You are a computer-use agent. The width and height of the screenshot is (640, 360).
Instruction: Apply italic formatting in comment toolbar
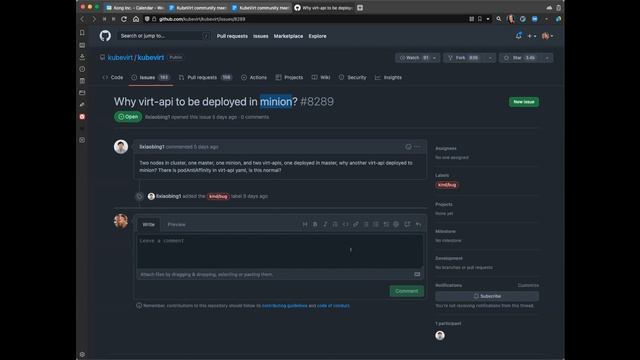[x=325, y=224]
